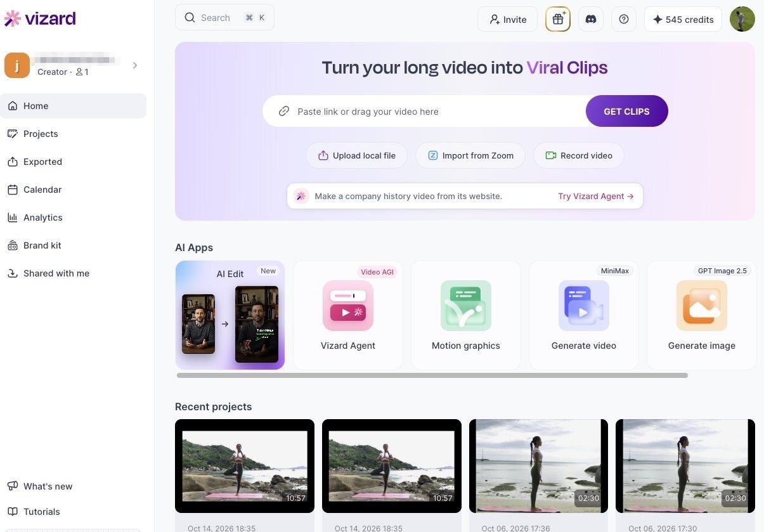Open Brand kit in the sidebar
This screenshot has width=764, height=532.
tap(73, 245)
